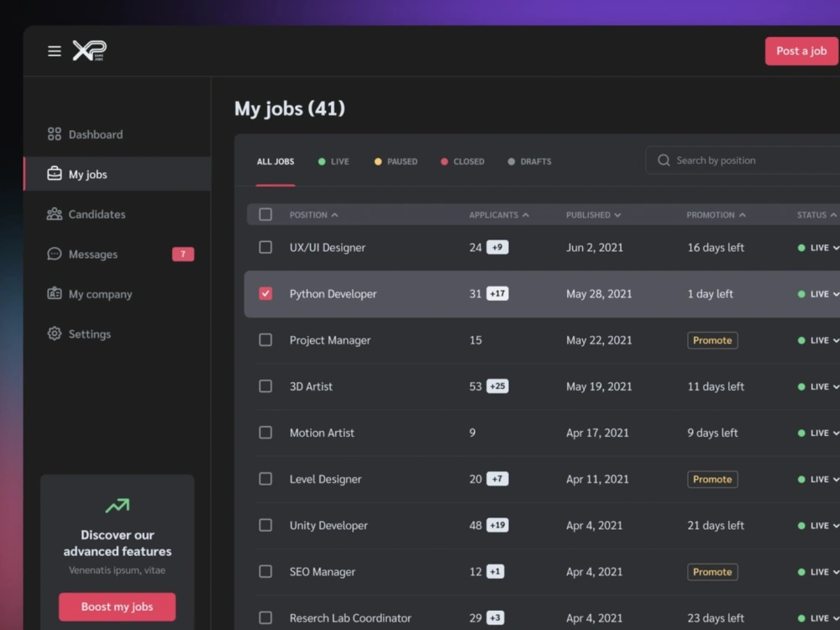Click the green trending arrow icon
This screenshot has width=840, height=630.
(x=118, y=505)
